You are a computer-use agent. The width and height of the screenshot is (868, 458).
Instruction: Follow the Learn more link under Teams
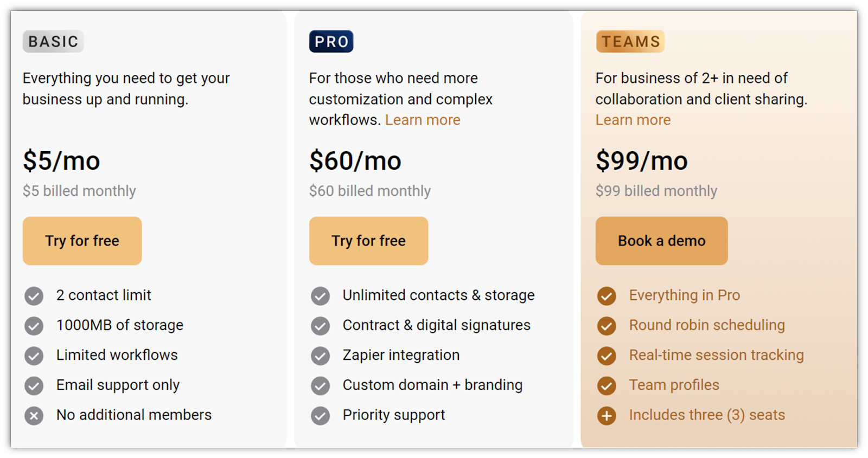[x=633, y=120]
